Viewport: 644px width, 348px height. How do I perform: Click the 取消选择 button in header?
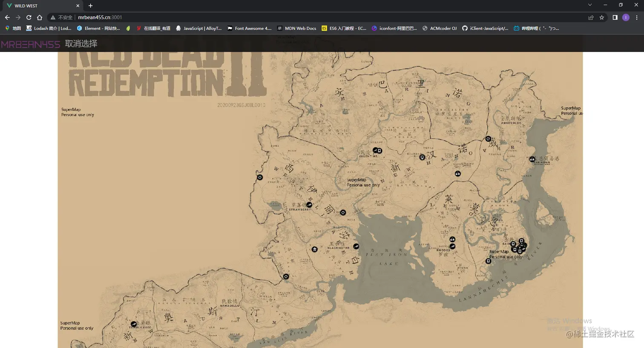click(81, 43)
